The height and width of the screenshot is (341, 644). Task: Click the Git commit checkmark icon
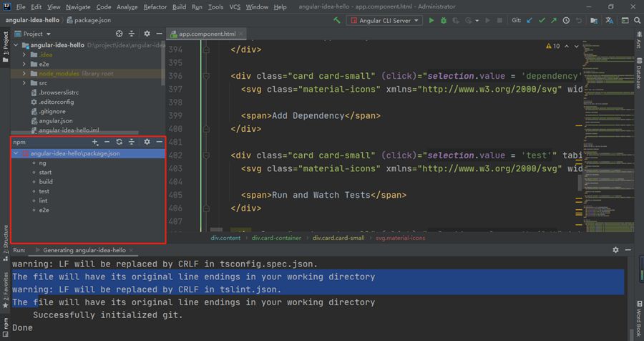click(x=542, y=21)
